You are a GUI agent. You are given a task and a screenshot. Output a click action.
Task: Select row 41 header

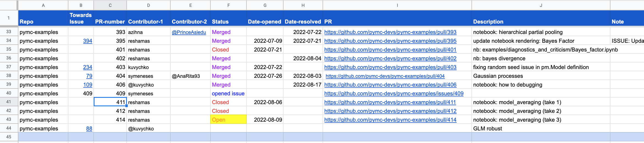point(9,102)
